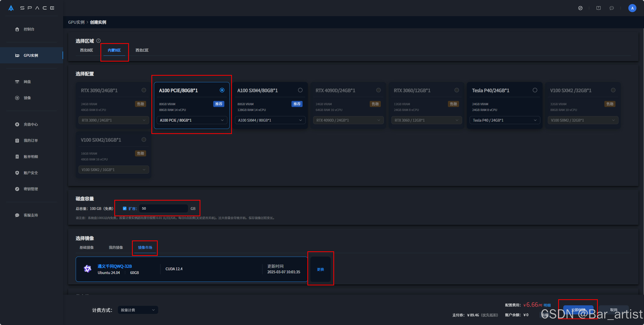Uncheck the 扩容 disk expansion checkbox
The image size is (644, 325).
125,208
